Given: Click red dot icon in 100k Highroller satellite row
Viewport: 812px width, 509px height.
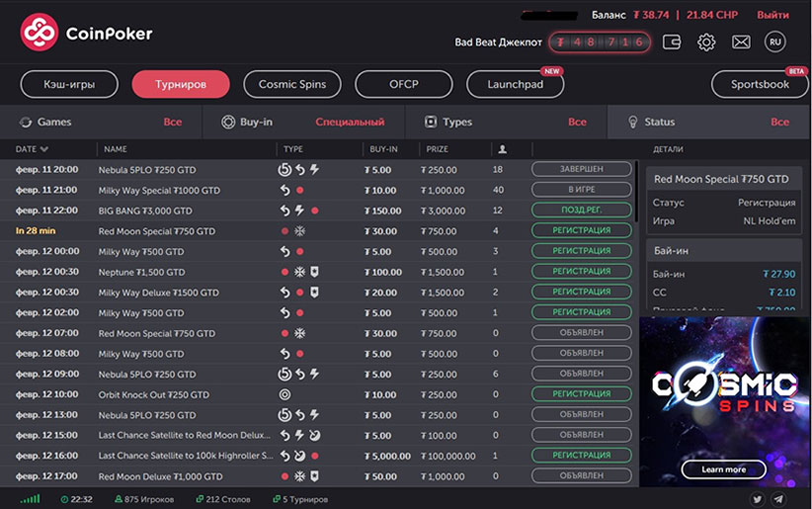Looking at the screenshot, I should [315, 457].
